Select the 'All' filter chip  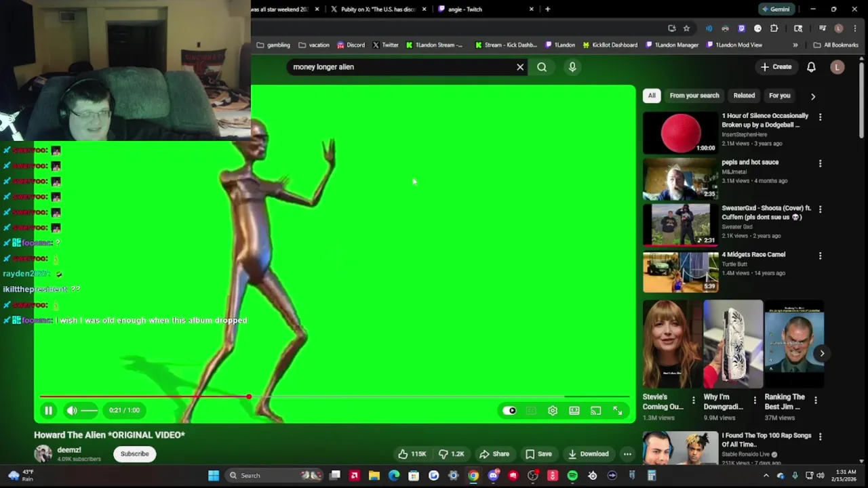coord(652,96)
